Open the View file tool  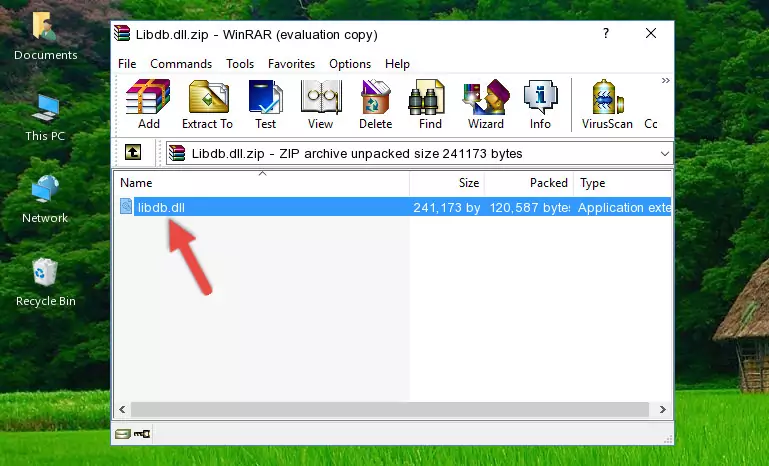pyautogui.click(x=321, y=104)
